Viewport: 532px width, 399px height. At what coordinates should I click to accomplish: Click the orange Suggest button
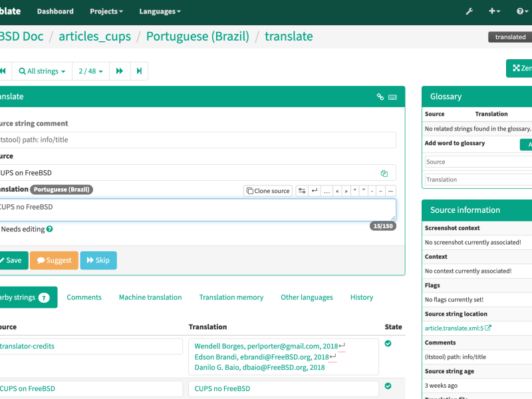point(54,260)
